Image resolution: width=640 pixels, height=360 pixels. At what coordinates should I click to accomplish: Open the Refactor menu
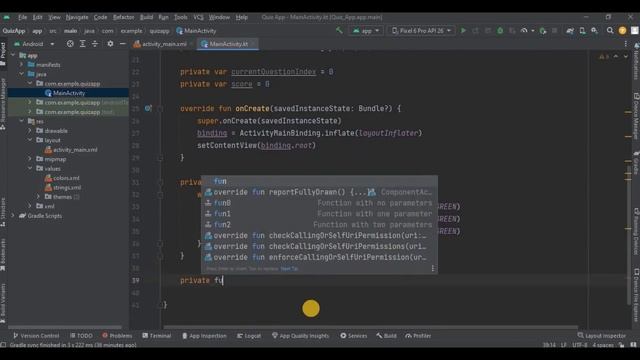coord(123,17)
